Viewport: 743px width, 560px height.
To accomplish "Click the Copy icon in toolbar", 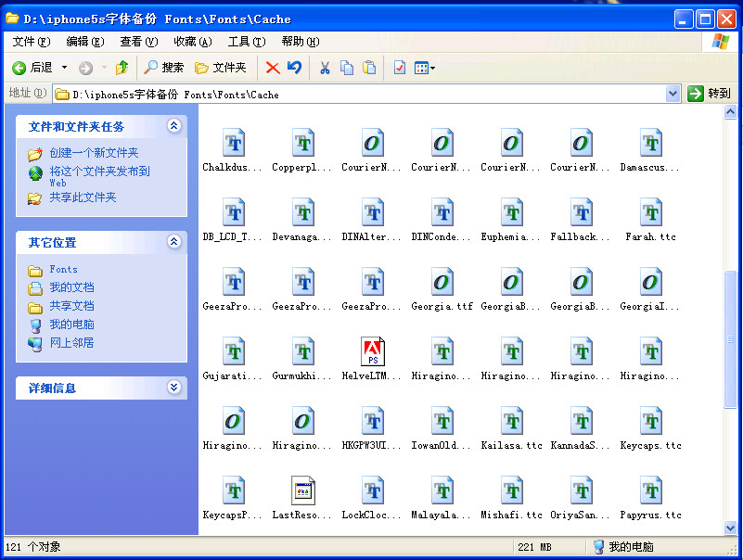I will click(x=347, y=68).
